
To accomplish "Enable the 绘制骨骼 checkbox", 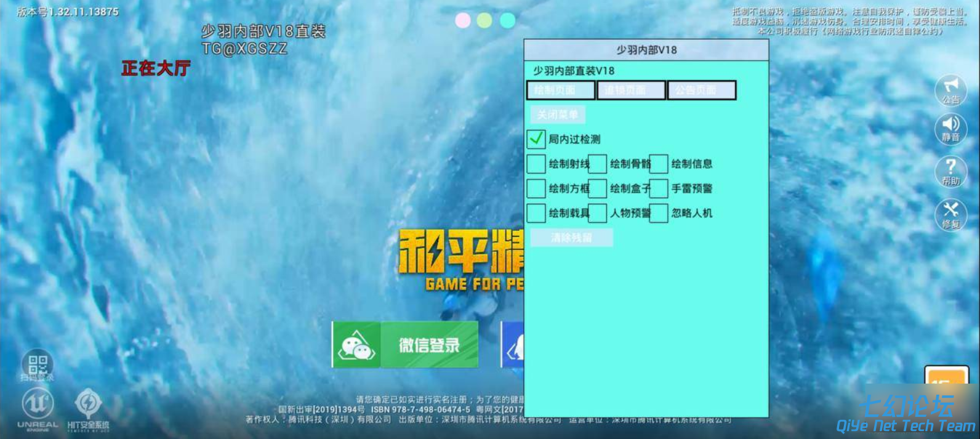I will click(597, 164).
